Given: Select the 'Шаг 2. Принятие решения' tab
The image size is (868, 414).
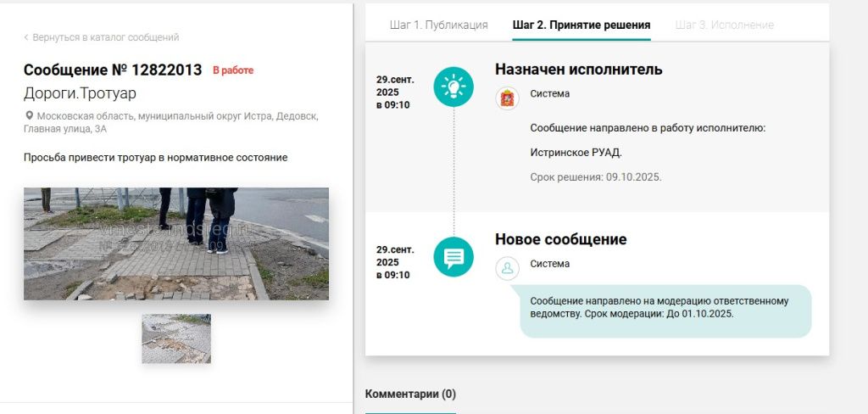Looking at the screenshot, I should click(581, 25).
